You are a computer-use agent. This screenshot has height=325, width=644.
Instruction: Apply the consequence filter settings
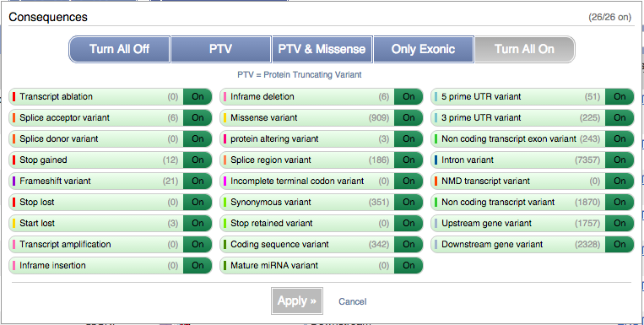coord(297,301)
